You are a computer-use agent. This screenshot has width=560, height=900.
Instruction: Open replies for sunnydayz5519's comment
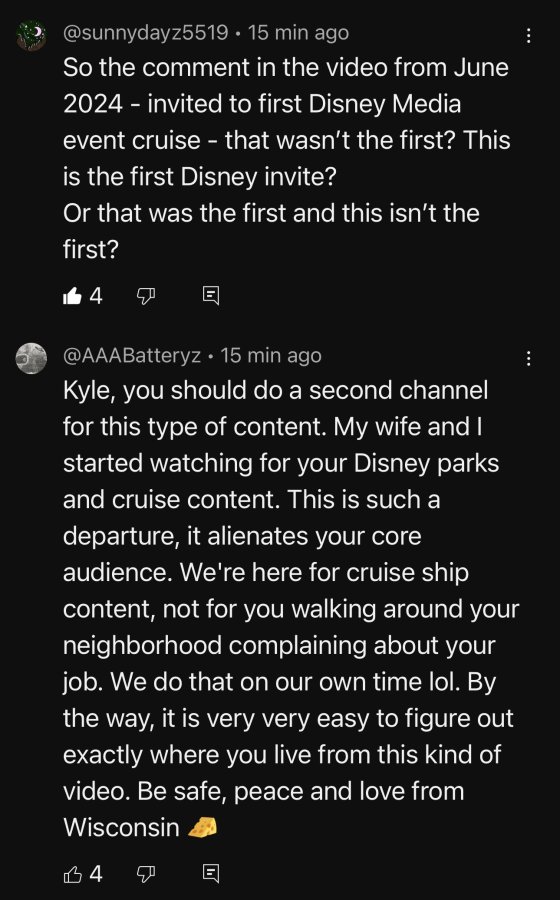(x=211, y=296)
